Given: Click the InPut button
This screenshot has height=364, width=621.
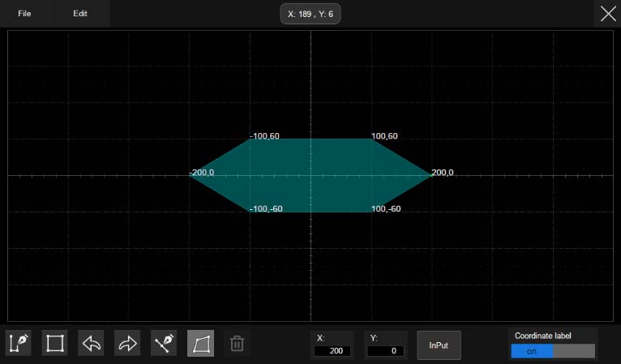Looking at the screenshot, I should click(439, 345).
